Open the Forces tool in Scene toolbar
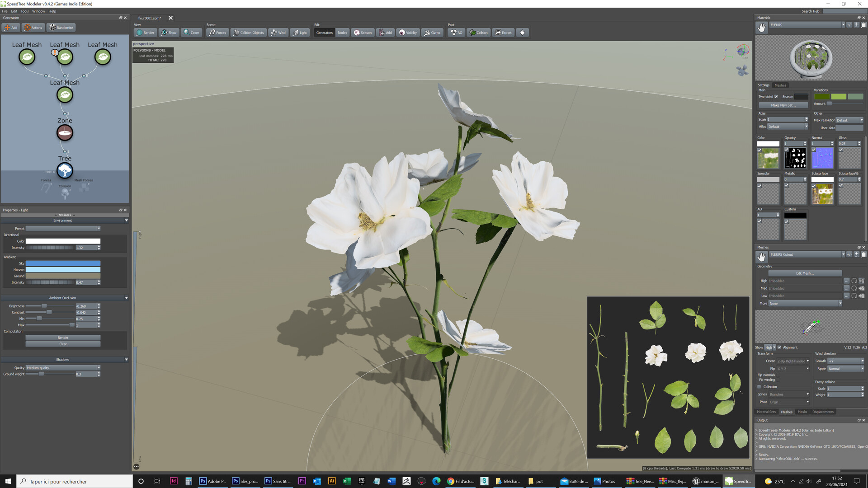This screenshot has height=488, width=868. (217, 33)
